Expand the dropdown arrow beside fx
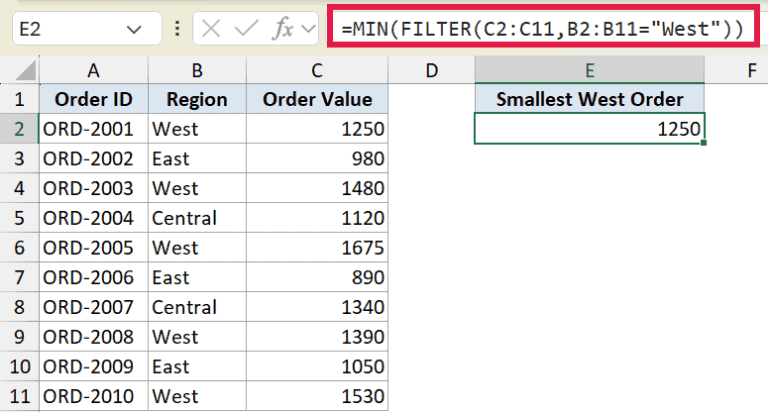This screenshot has height=412, width=768. pyautogui.click(x=308, y=29)
